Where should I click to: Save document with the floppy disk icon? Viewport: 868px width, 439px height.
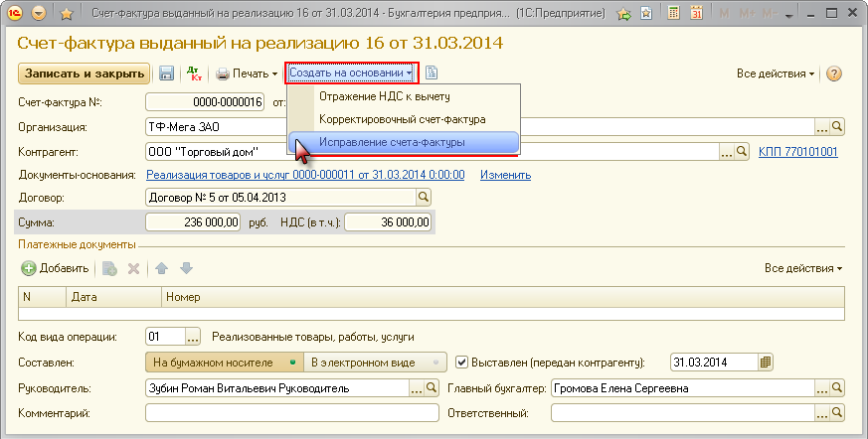coord(167,73)
